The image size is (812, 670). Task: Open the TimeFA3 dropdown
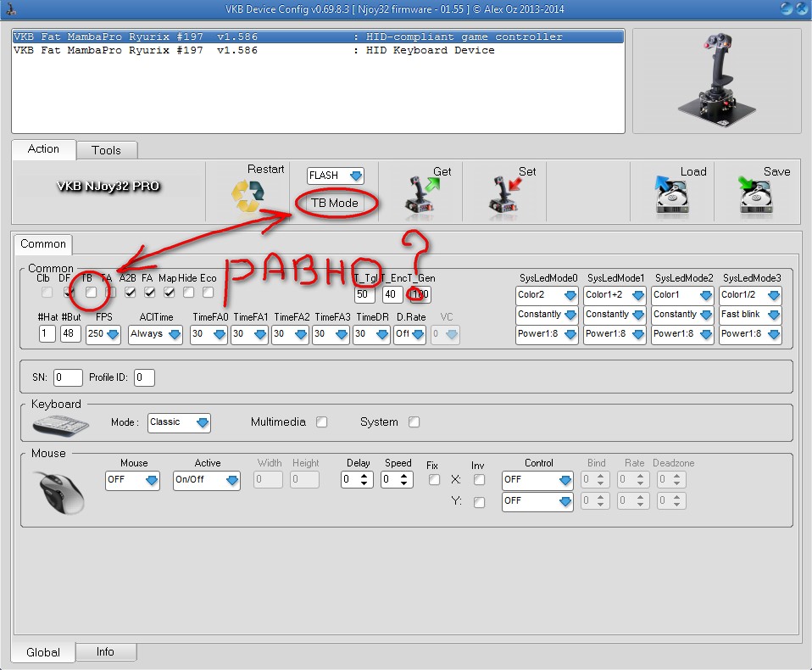(331, 334)
